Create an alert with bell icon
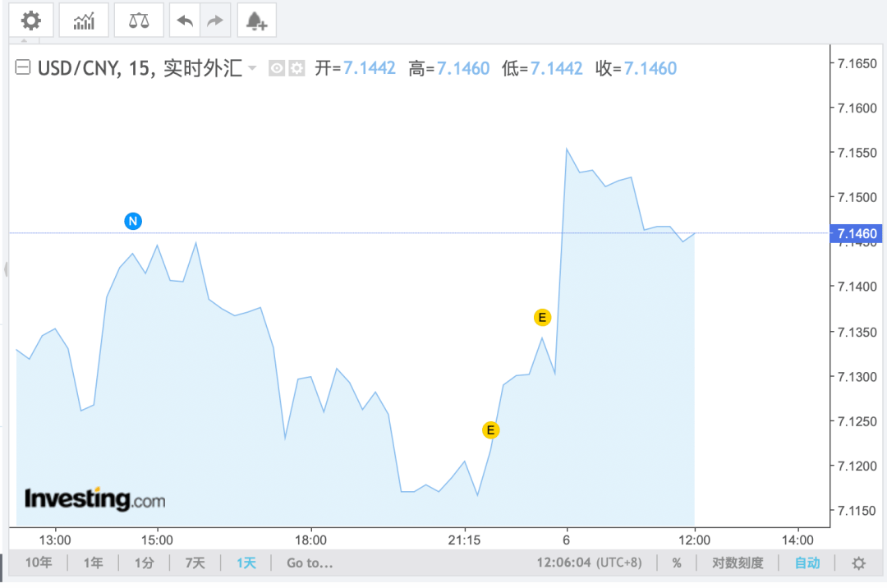Screen dimensions: 887x588 tap(256, 21)
